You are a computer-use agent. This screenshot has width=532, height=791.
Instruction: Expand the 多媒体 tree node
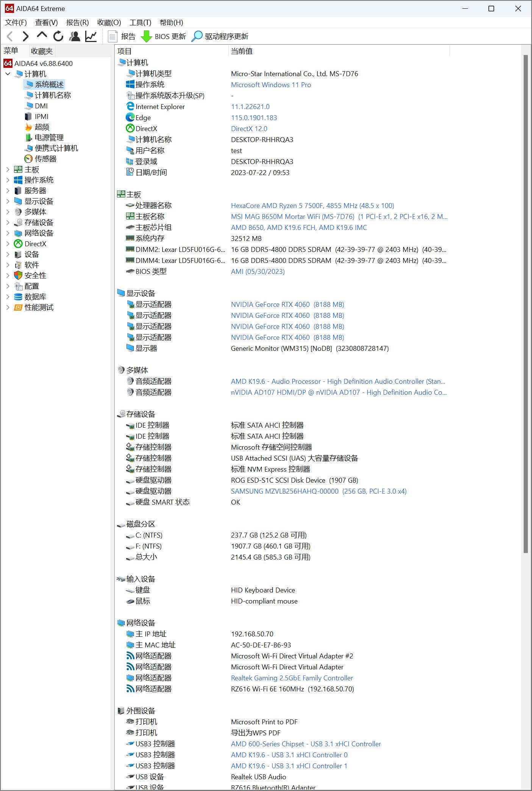coord(8,212)
